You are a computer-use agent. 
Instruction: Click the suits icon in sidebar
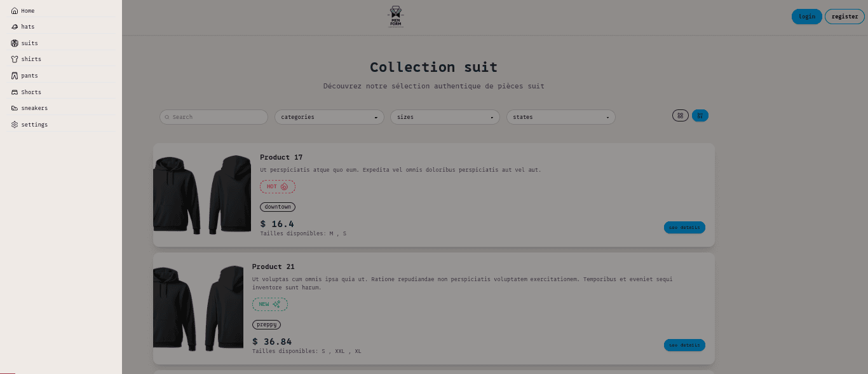[x=15, y=43]
